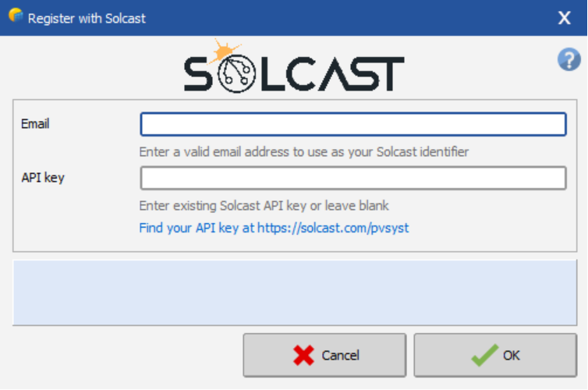The image size is (588, 390).
Task: Click the API key label
Action: point(43,178)
